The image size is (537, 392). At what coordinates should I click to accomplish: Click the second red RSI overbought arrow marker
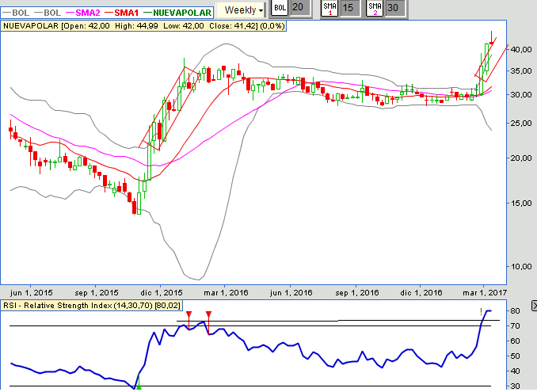208,315
